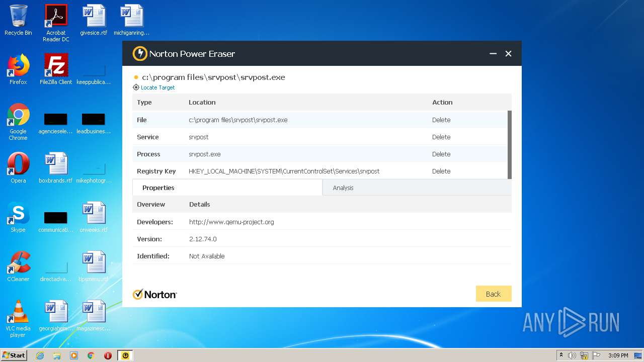
Task: Click the qemu-project.org developer URL
Action: coord(231,222)
